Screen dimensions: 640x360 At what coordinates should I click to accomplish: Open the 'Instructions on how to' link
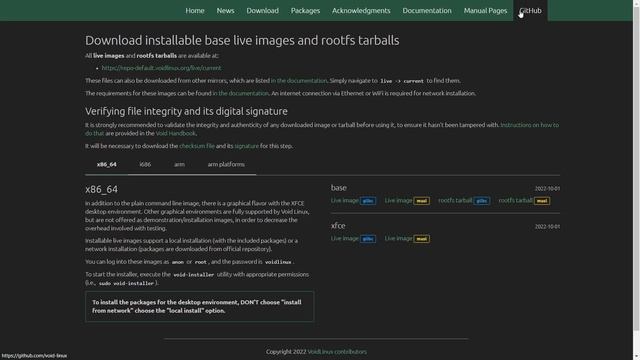pyautogui.click(x=529, y=125)
